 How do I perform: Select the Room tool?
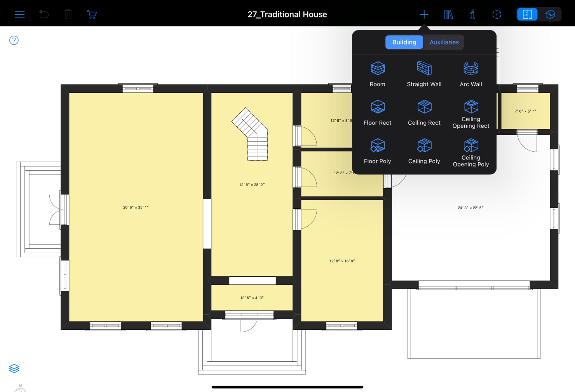[x=377, y=74]
